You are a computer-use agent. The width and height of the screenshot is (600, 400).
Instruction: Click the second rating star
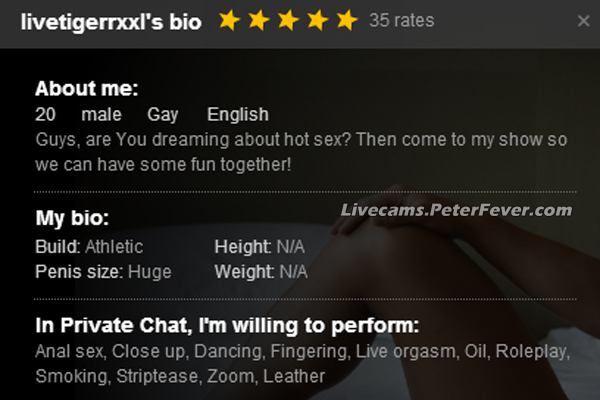click(x=258, y=20)
